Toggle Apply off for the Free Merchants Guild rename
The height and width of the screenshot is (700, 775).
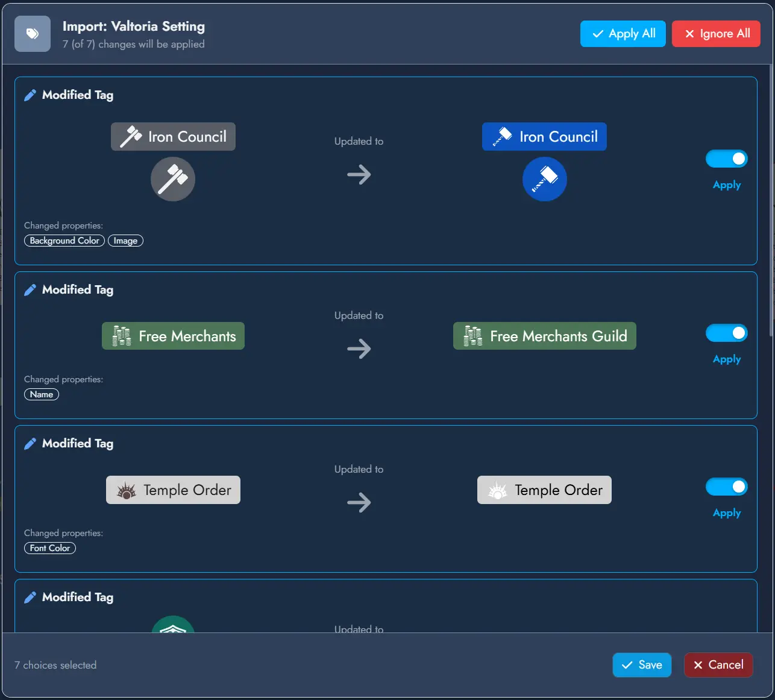[726, 332]
